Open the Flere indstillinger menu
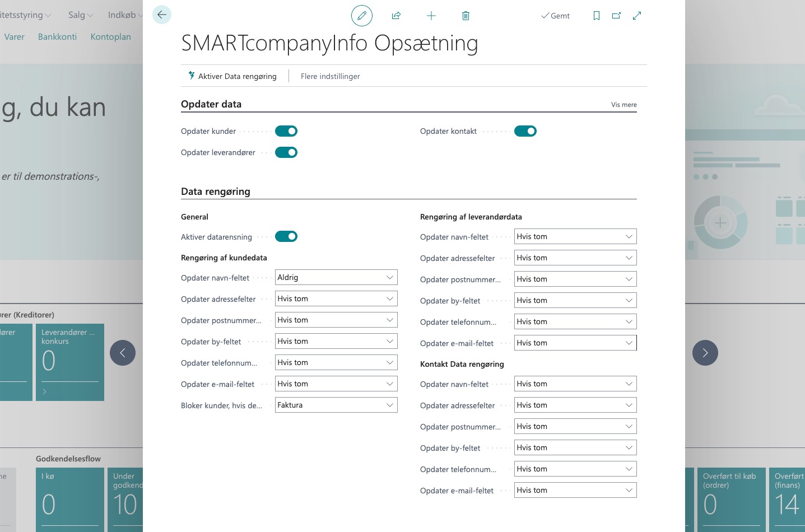Viewport: 805px width, 532px height. [330, 76]
